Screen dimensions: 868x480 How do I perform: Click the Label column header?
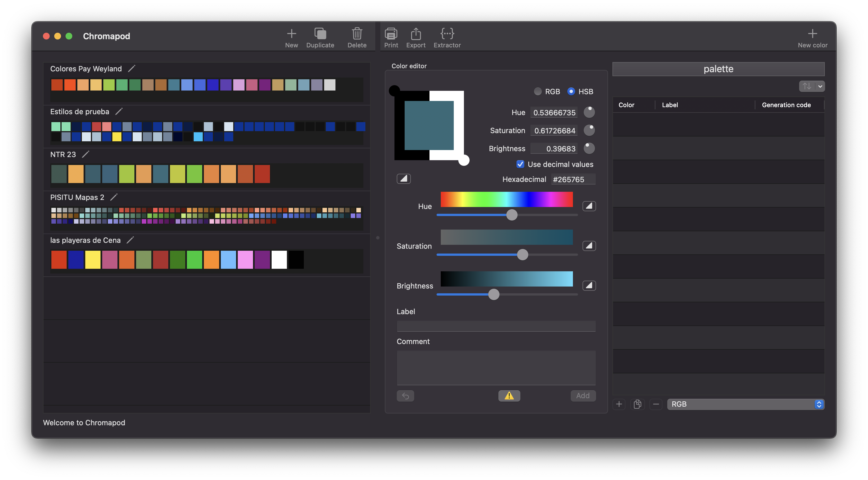[670, 105]
